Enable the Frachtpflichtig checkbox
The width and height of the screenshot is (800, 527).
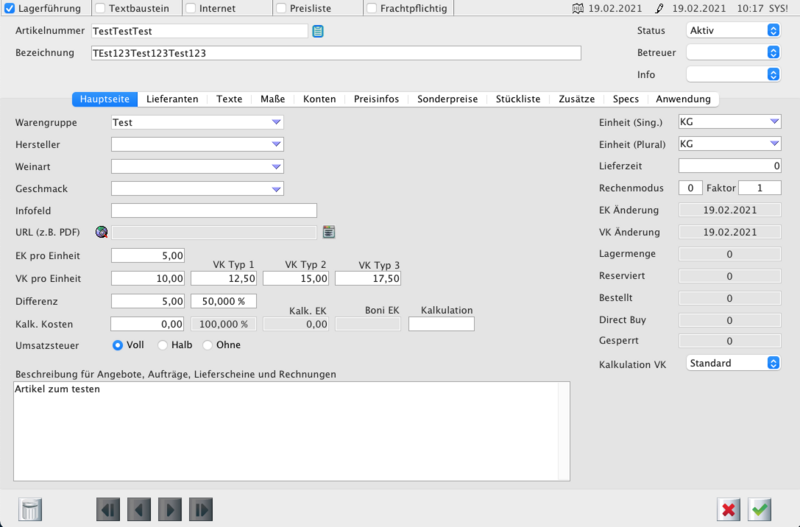coord(372,9)
